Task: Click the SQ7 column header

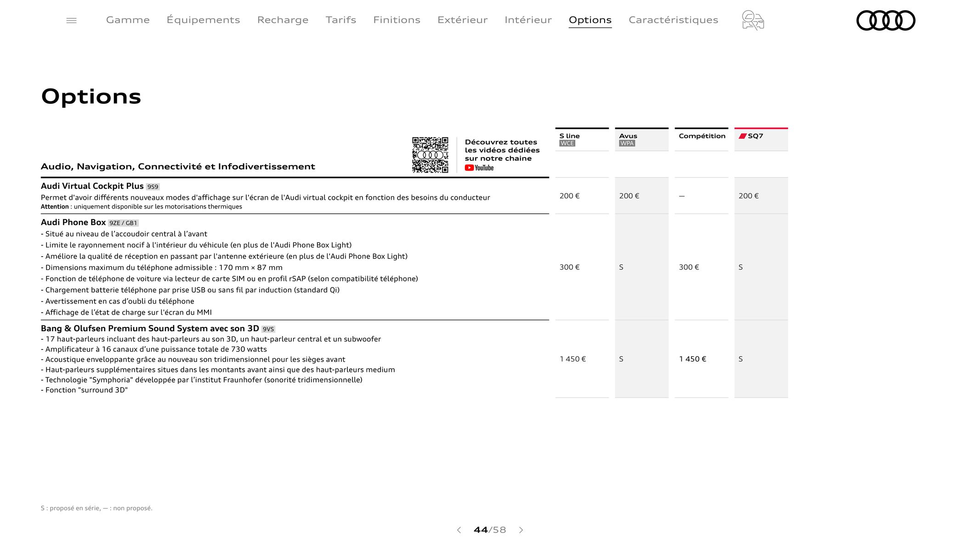Action: point(761,139)
